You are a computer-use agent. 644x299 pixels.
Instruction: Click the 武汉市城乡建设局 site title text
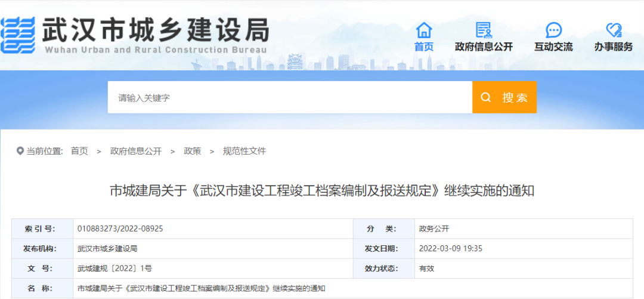pyautogui.click(x=155, y=29)
